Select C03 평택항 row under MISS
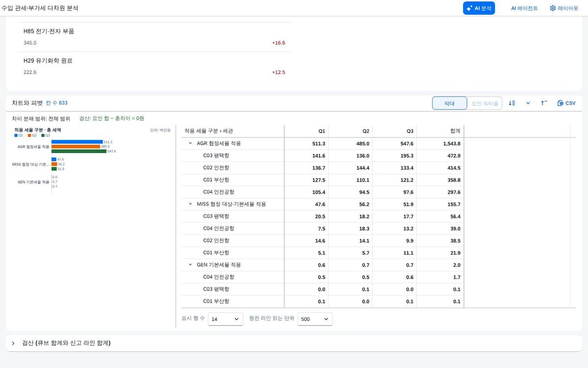The height and width of the screenshot is (368, 588). click(322, 216)
